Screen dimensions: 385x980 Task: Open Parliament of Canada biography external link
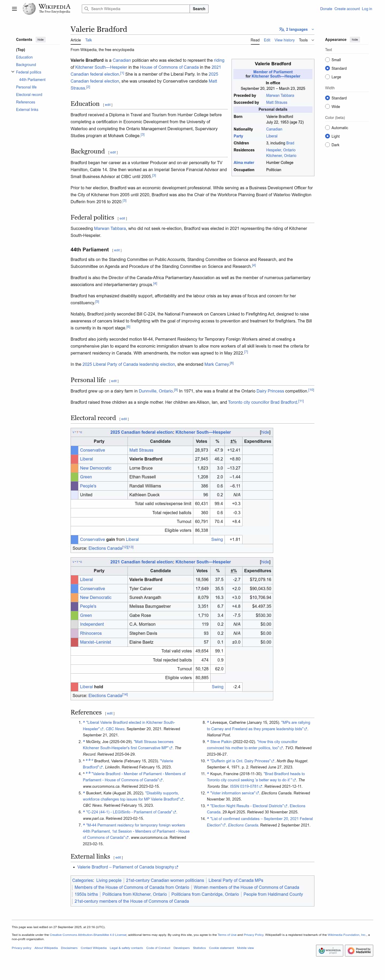coord(128,867)
